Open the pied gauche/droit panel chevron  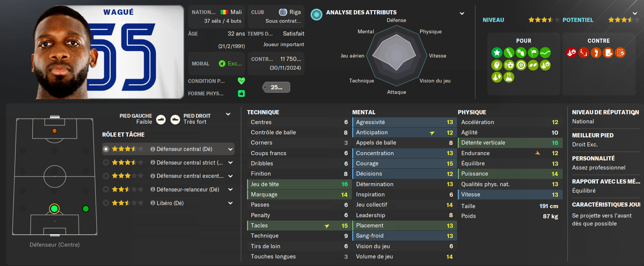(x=228, y=114)
